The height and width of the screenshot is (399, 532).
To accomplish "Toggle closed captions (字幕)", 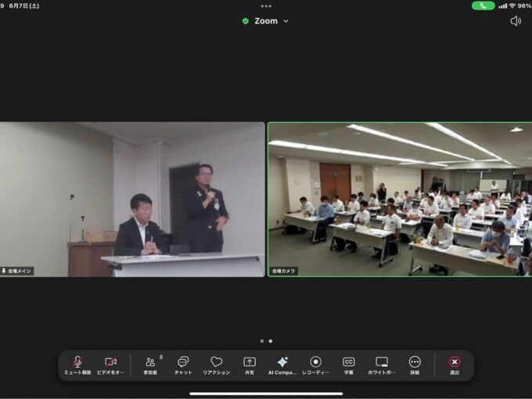I will click(x=349, y=364).
